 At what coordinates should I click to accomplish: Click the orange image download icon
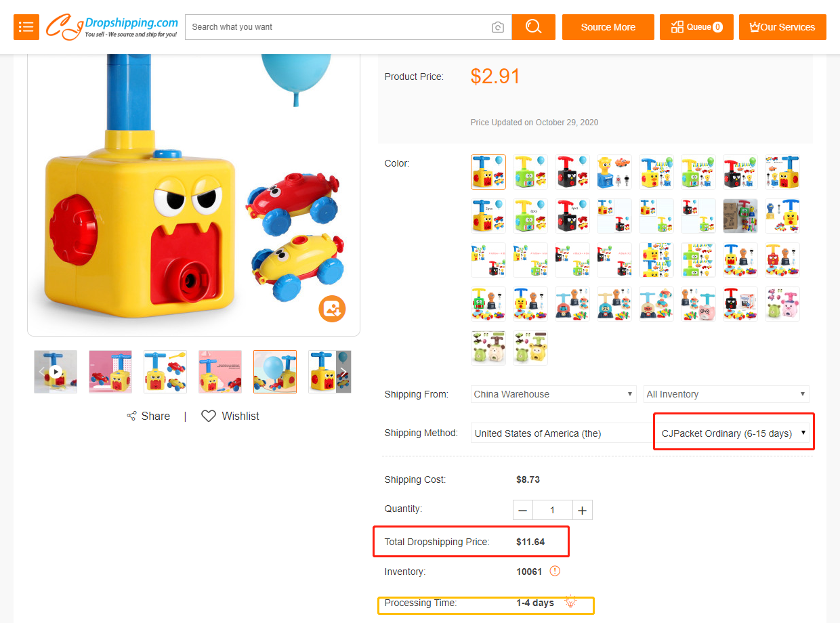point(332,309)
